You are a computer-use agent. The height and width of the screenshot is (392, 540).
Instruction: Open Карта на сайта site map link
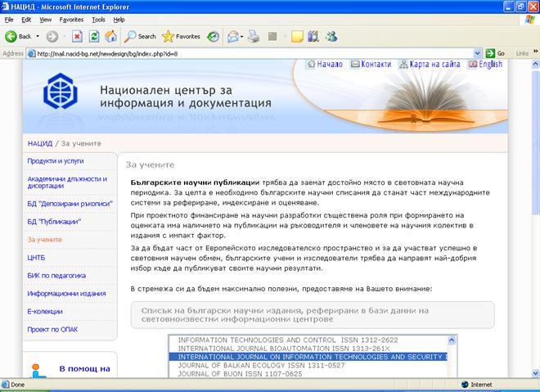[434, 64]
